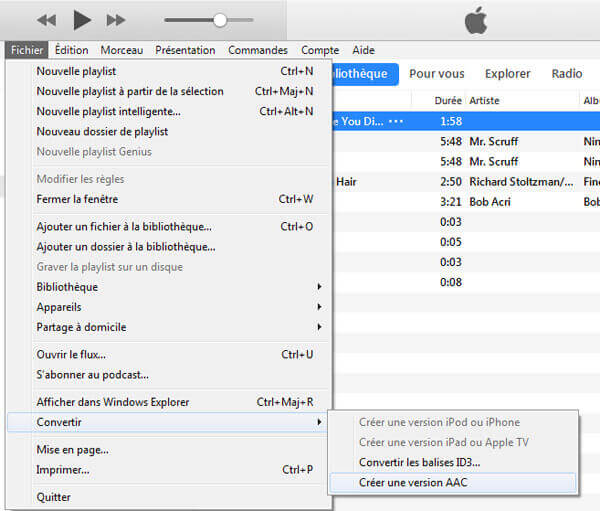Screen dimensions: 600x511
Task: Click the rewind previous track button
Action: [47, 20]
